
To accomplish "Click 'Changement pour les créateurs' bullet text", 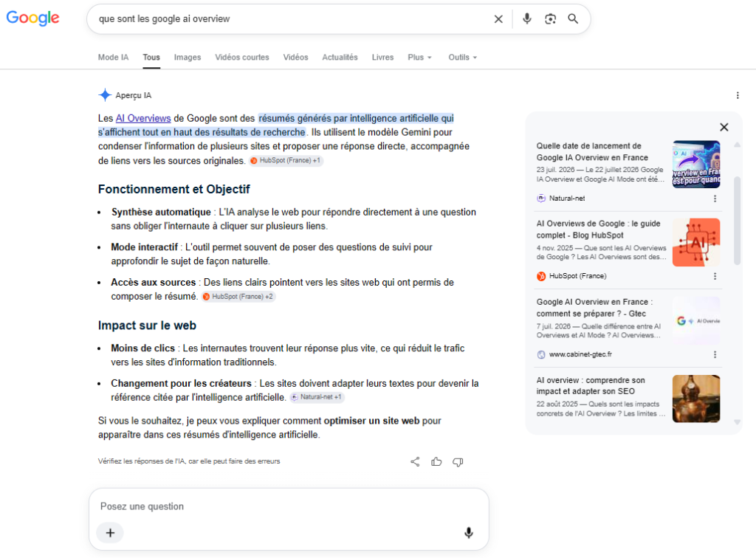I will [x=182, y=383].
